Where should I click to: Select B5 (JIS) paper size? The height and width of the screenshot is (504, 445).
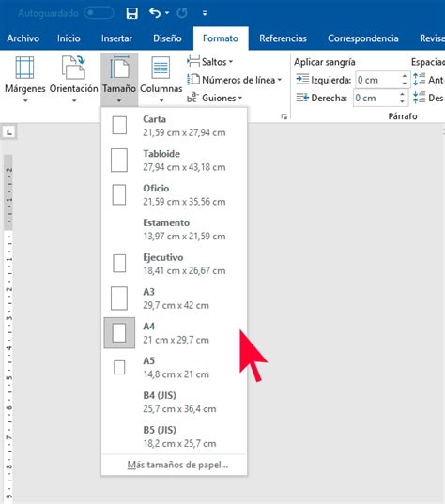pos(174,436)
